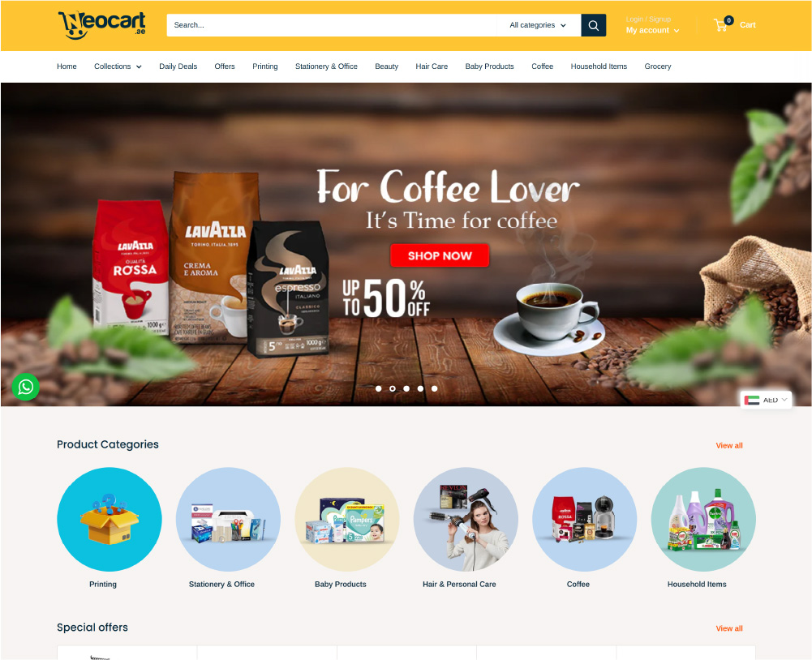Select the last carousel slide dot
The width and height of the screenshot is (812, 660).
pos(435,388)
